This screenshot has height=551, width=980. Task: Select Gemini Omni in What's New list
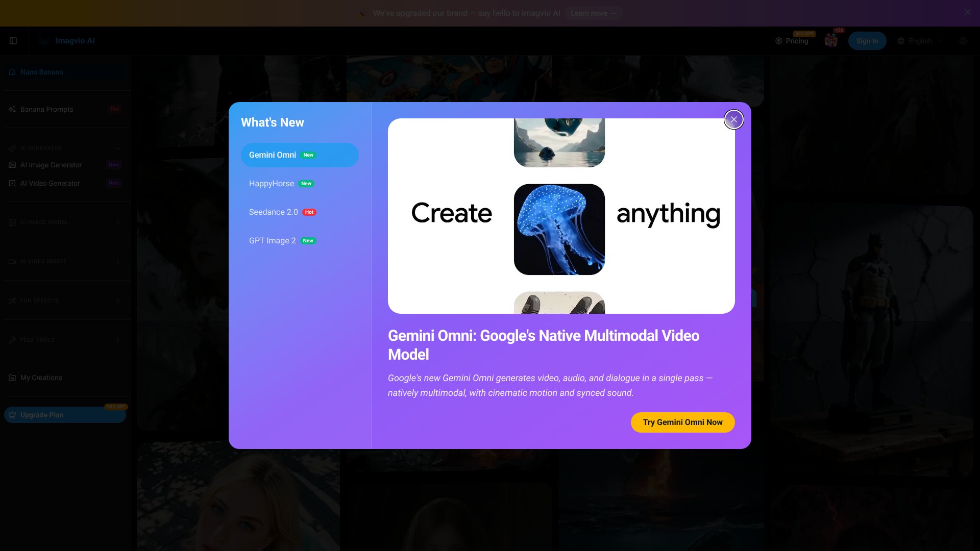300,155
